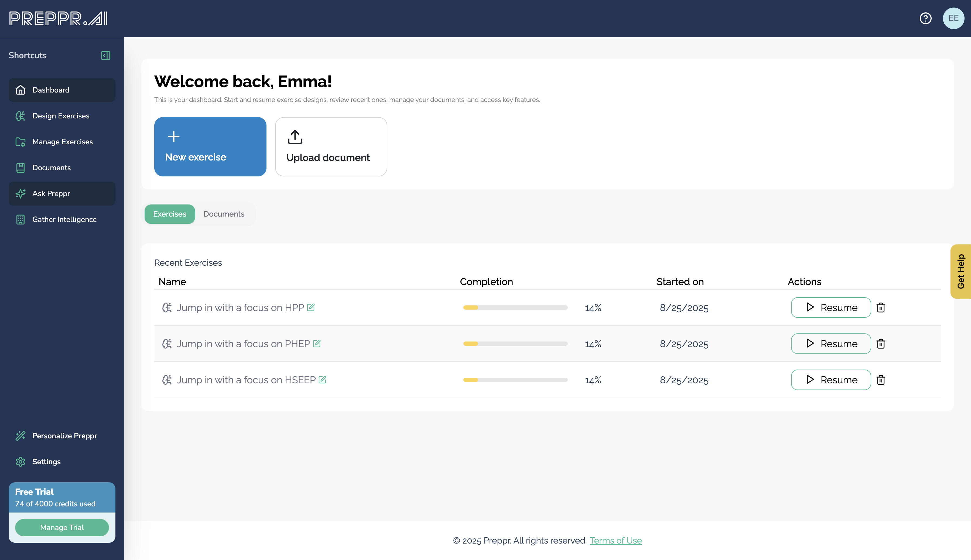Open the EE user avatar menu
The image size is (971, 560).
(953, 18)
